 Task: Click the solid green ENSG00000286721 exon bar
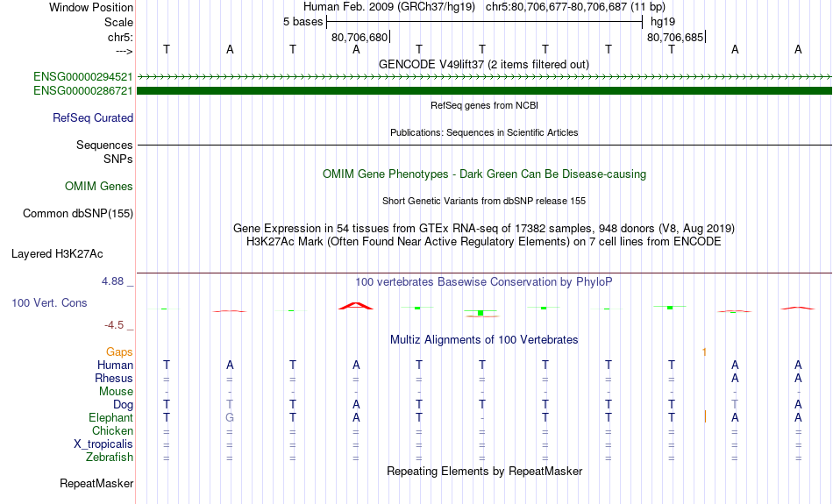[485, 91]
